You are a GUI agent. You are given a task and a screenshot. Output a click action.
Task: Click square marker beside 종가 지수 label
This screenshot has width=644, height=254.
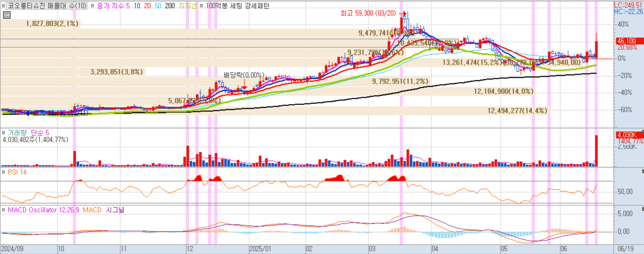tap(92, 6)
